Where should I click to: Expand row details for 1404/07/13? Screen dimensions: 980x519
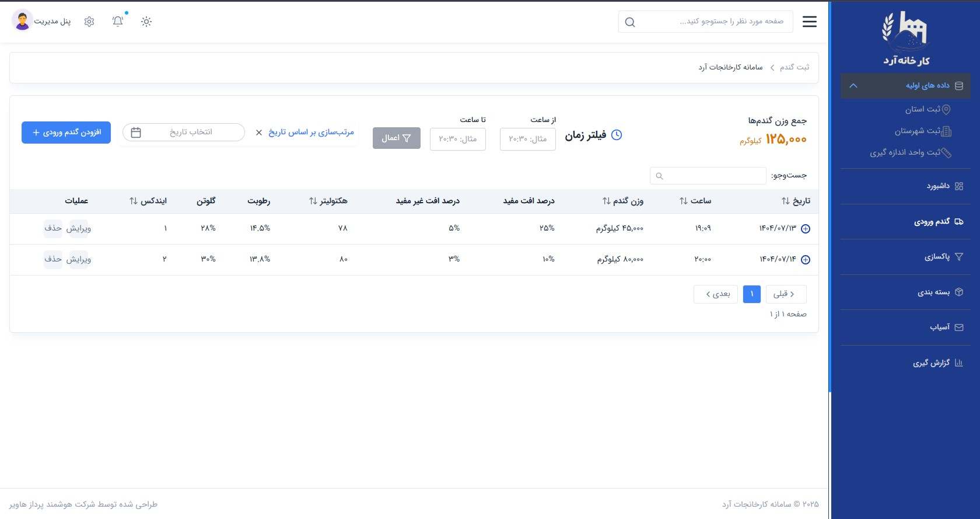pos(806,229)
